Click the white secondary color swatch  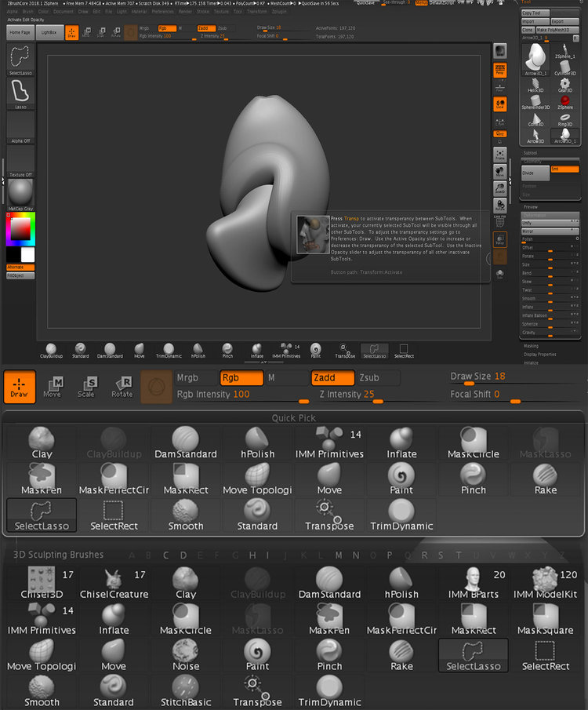click(27, 255)
